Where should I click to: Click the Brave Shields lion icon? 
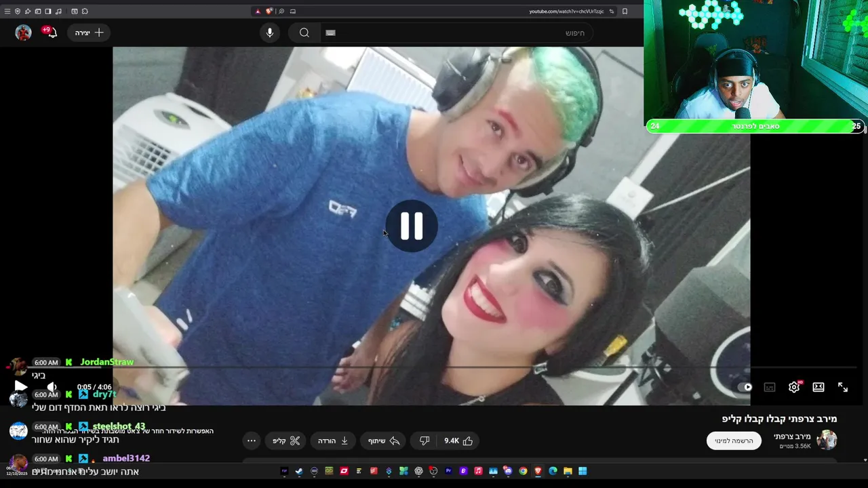coord(269,11)
